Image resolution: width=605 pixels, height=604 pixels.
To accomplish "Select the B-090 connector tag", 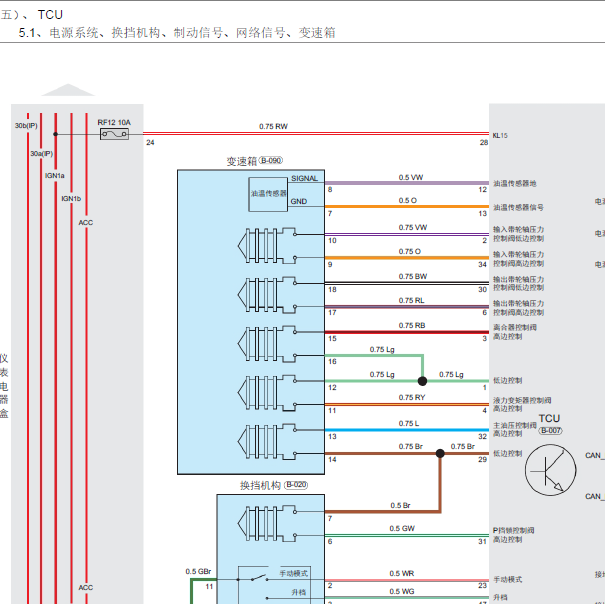I will pos(271,160).
